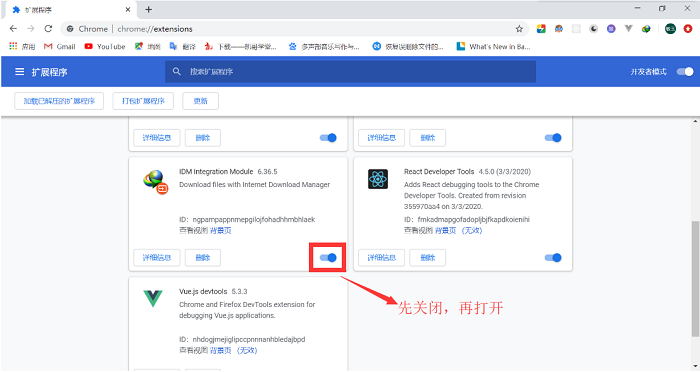
Task: Click the dark moon toolbar extension icon
Action: pyautogui.click(x=594, y=29)
